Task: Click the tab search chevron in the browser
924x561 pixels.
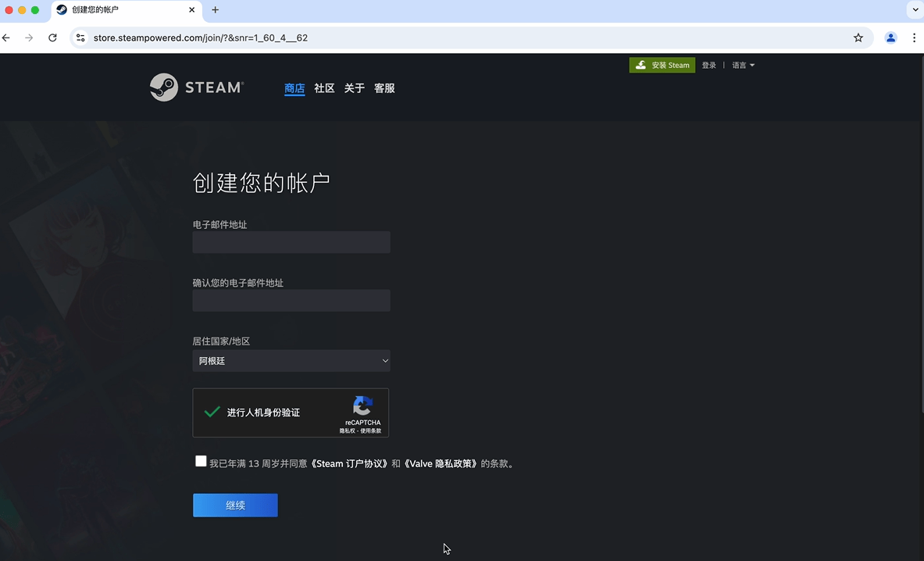Action: tap(914, 10)
